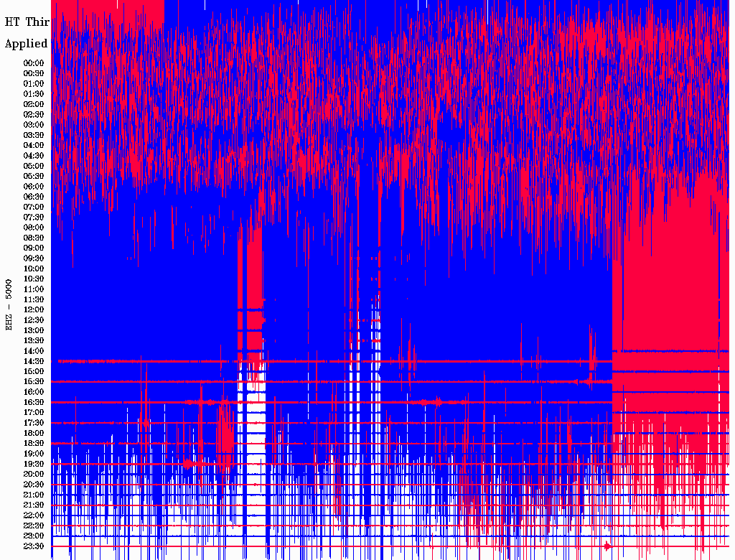The height and width of the screenshot is (560, 735).
Task: Click the 02:00 time row label
Action: coord(34,104)
